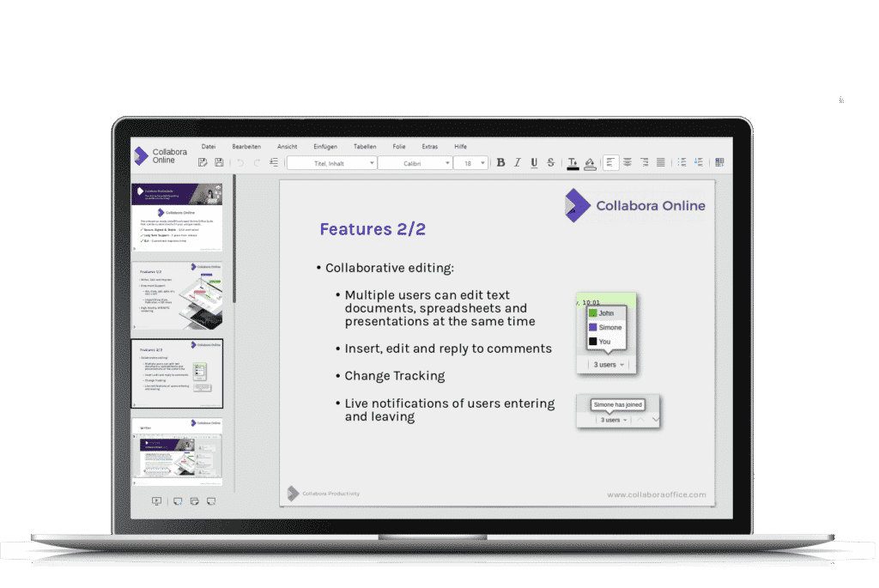Toggle underline formatting
The width and height of the screenshot is (879, 588).
click(x=534, y=162)
